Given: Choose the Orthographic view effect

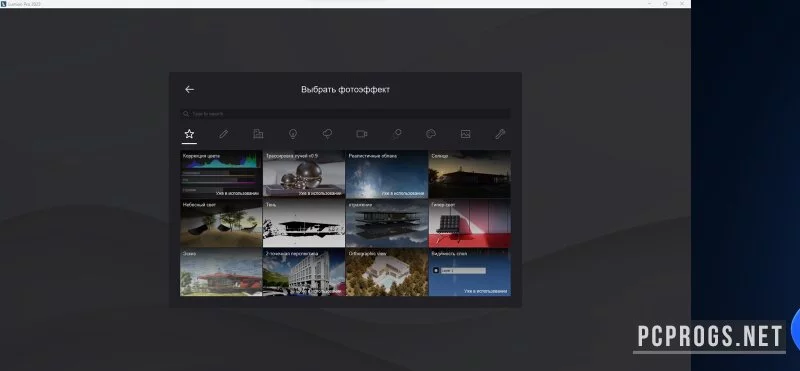Looking at the screenshot, I should pos(387,272).
